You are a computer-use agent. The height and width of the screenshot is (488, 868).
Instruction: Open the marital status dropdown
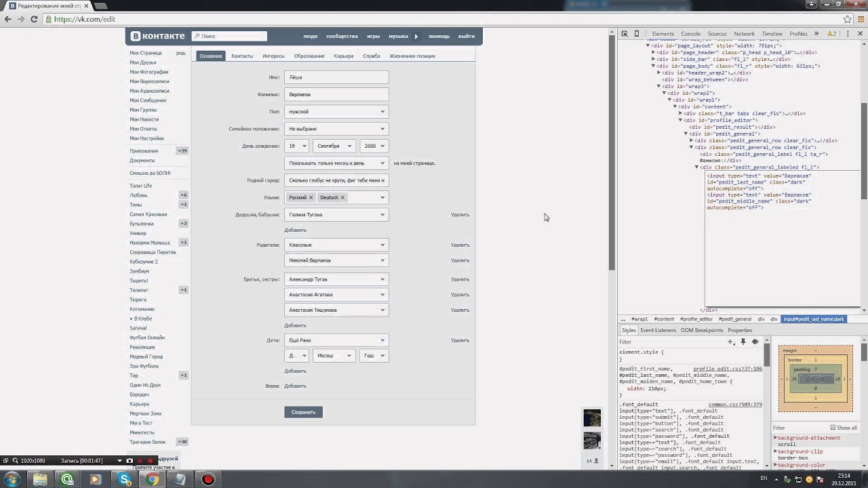pos(336,129)
